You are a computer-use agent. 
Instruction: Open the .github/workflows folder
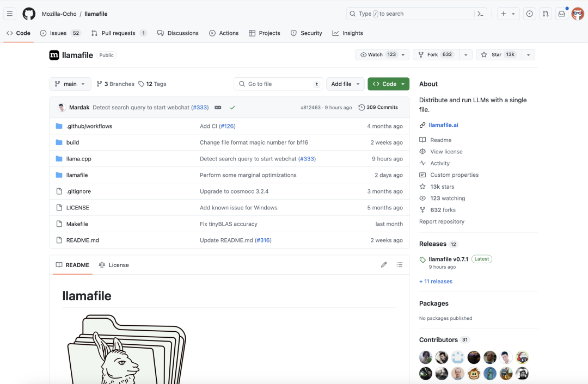(89, 126)
